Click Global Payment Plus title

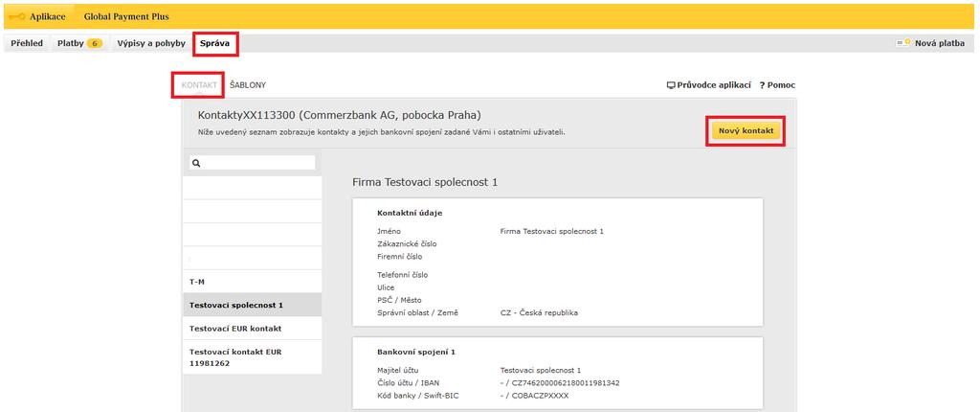(125, 16)
